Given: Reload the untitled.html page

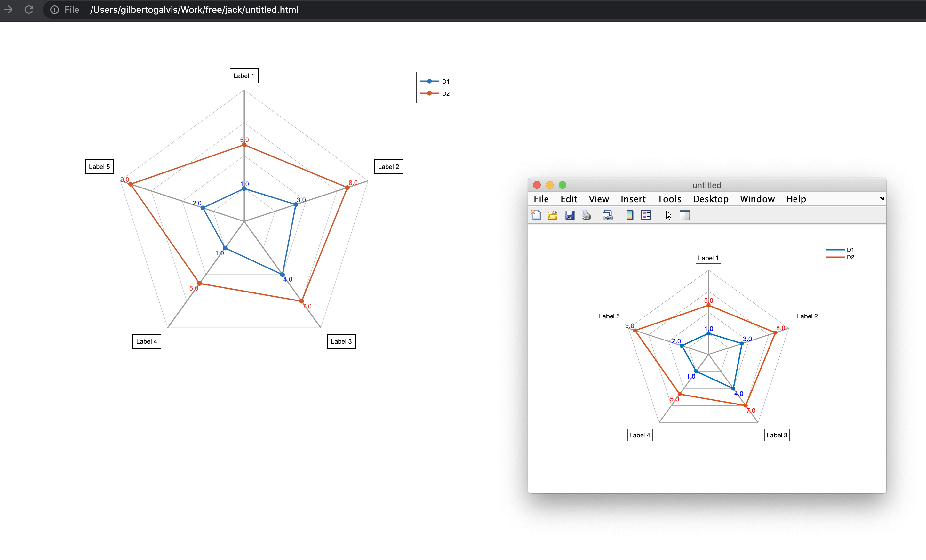Looking at the screenshot, I should 29,10.
